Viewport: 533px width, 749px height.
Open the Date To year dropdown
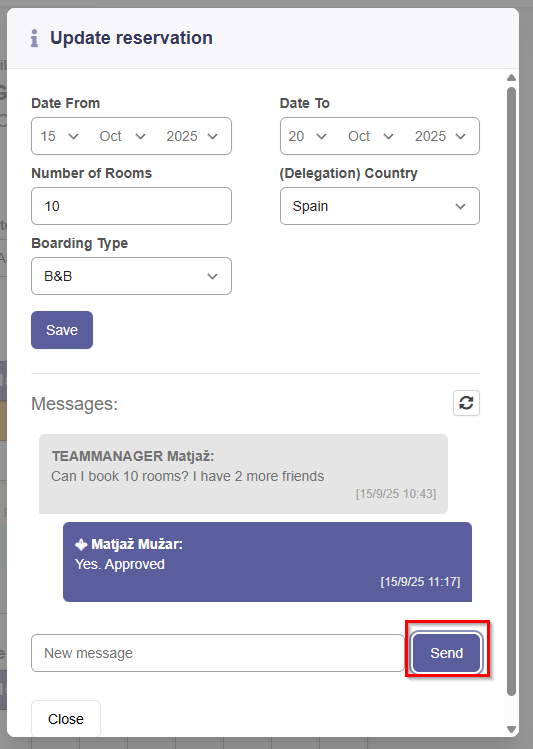click(440, 136)
